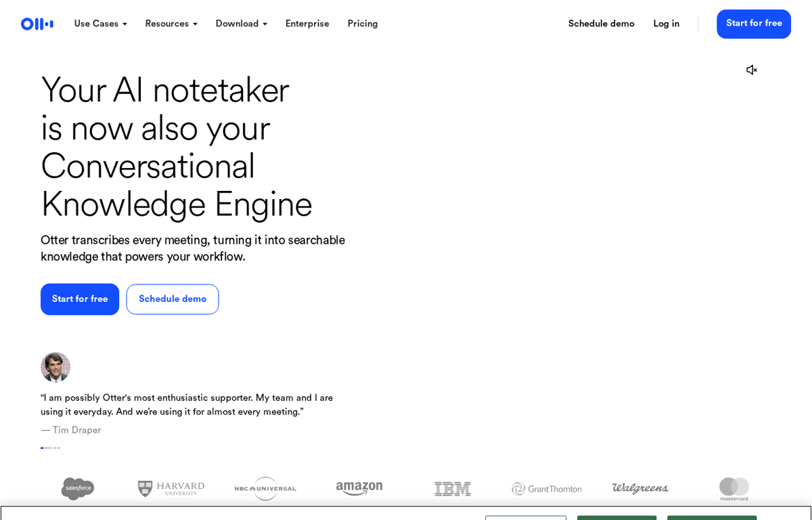Go to the Enterprise page
The height and width of the screenshot is (520, 812).
pos(307,24)
